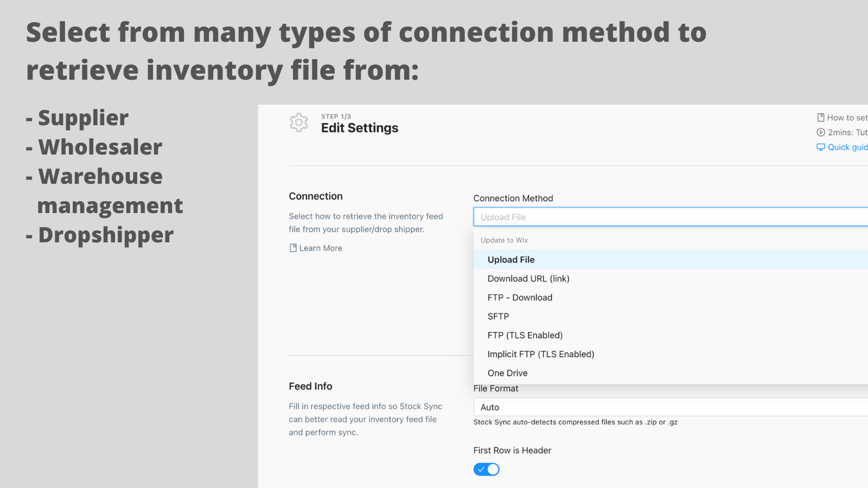This screenshot has height=488, width=868.
Task: Open the 2mins tutorial link
Action: tap(847, 132)
